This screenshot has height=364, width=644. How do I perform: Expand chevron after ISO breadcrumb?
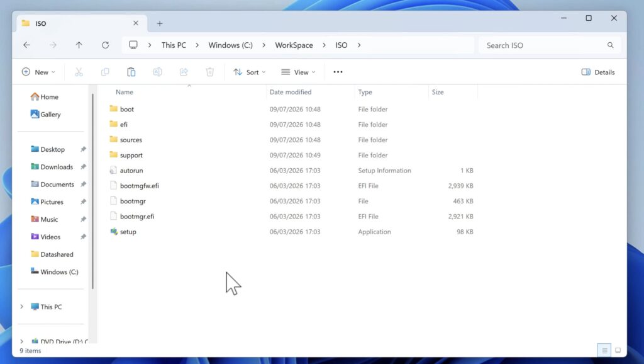click(359, 45)
